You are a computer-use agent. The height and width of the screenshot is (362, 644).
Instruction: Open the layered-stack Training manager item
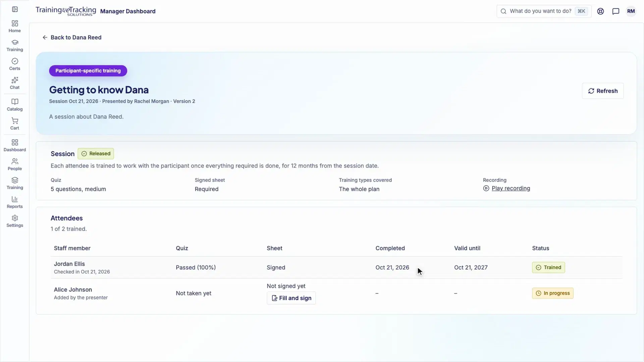(x=15, y=183)
